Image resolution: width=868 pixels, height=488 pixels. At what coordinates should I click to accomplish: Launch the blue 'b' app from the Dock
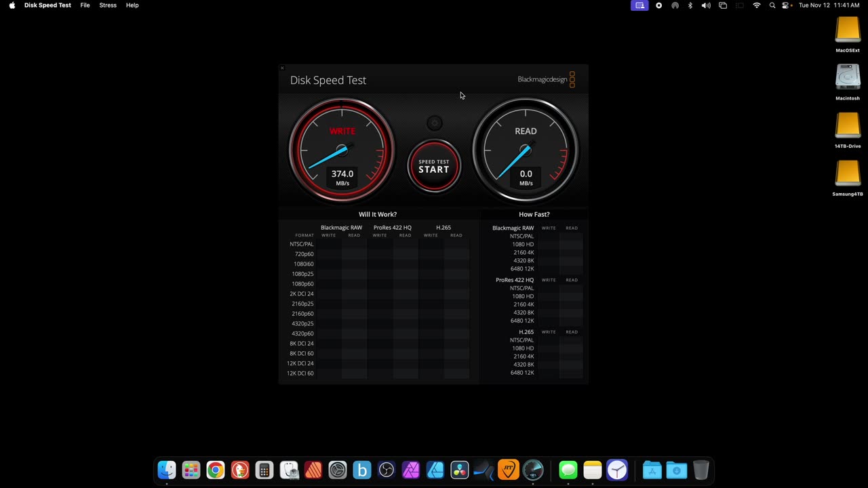click(x=362, y=470)
